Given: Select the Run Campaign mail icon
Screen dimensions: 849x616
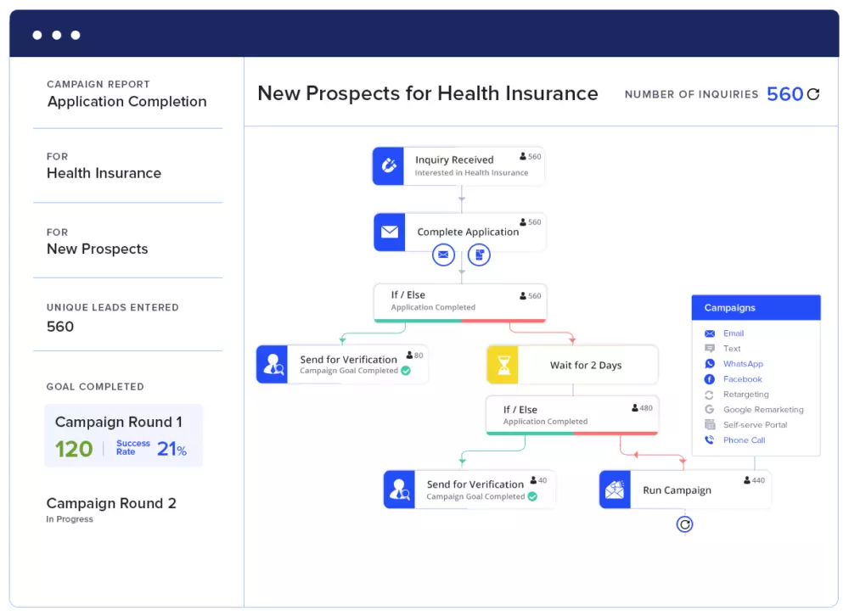Looking at the screenshot, I should coord(615,490).
